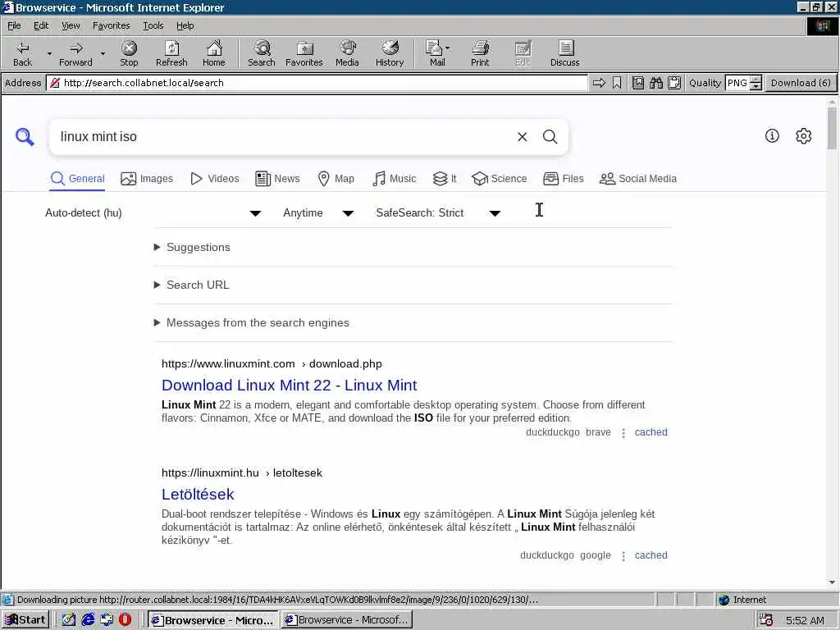
Task: Open cached link for linuxmint.com result
Action: [x=651, y=432]
